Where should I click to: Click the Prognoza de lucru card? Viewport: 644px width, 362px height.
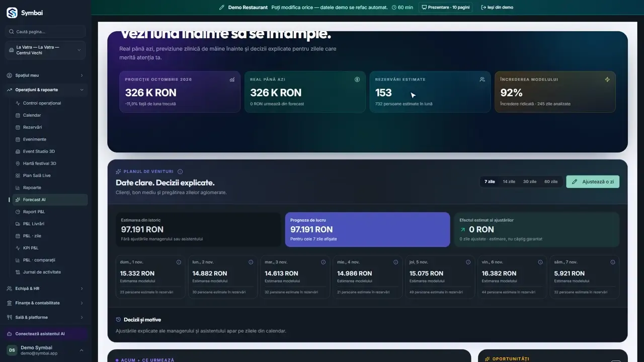pos(367,230)
